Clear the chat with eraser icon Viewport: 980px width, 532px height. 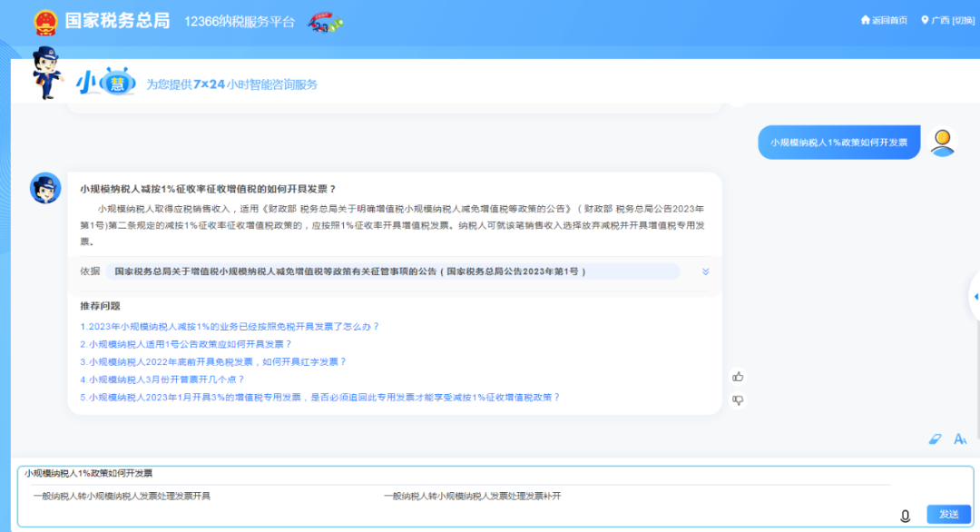tap(935, 438)
